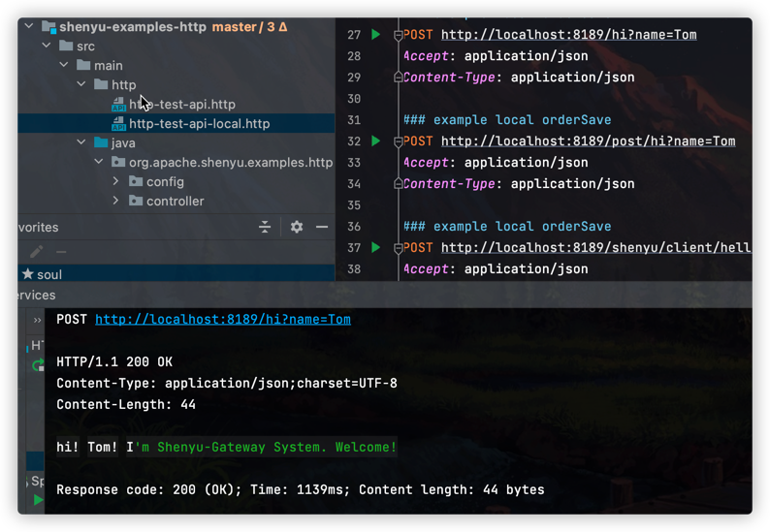This screenshot has height=532, width=770.
Task: Collapse the http folder in project tree
Action: (81, 85)
